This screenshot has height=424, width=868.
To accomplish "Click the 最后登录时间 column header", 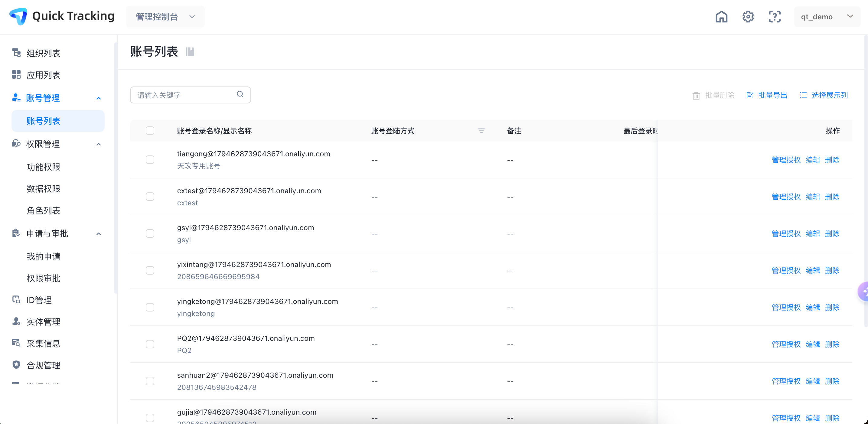I will (x=640, y=131).
